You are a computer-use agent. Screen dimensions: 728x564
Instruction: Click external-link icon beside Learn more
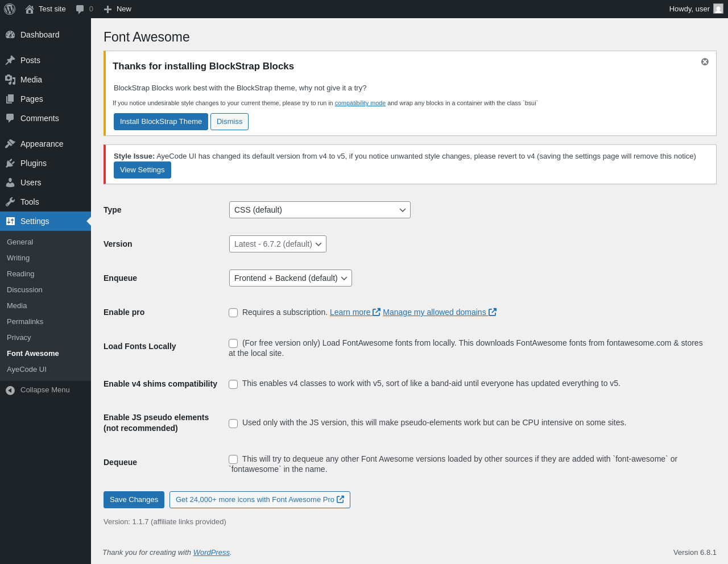(377, 312)
